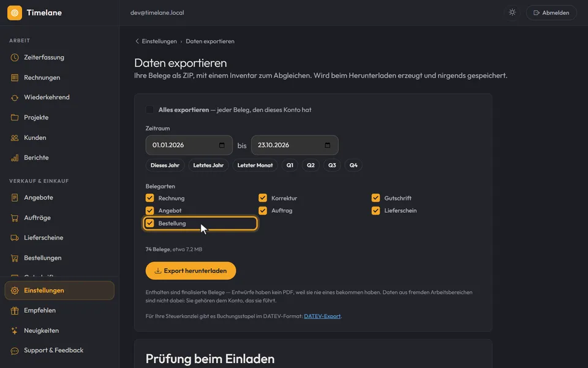Click the Timelane logo icon
The width and height of the screenshot is (588, 368).
click(x=15, y=13)
